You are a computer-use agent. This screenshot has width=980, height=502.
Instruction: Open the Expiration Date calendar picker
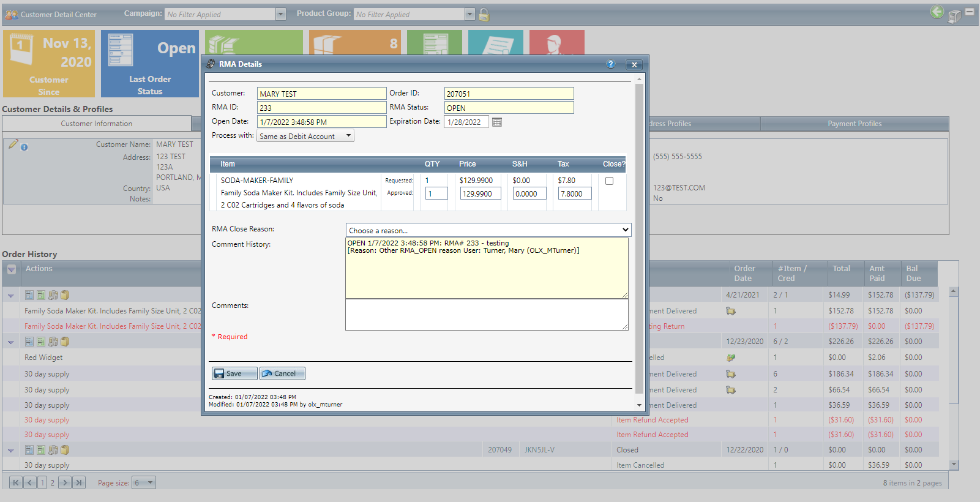point(497,122)
